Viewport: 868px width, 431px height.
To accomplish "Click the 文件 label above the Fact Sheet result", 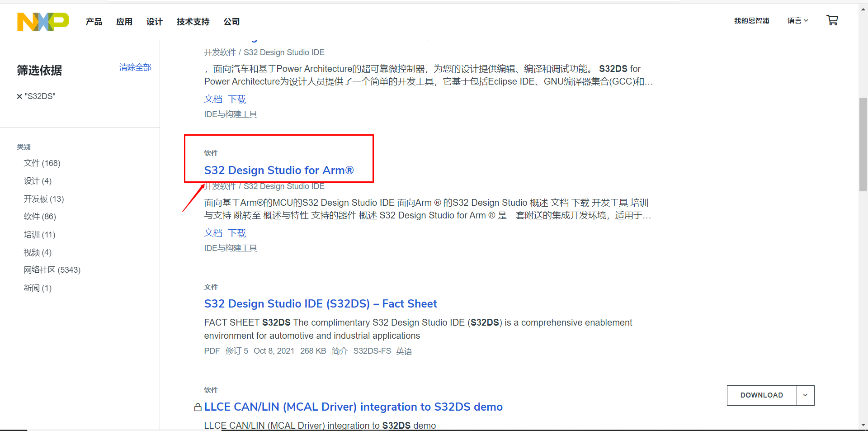I will [x=211, y=287].
